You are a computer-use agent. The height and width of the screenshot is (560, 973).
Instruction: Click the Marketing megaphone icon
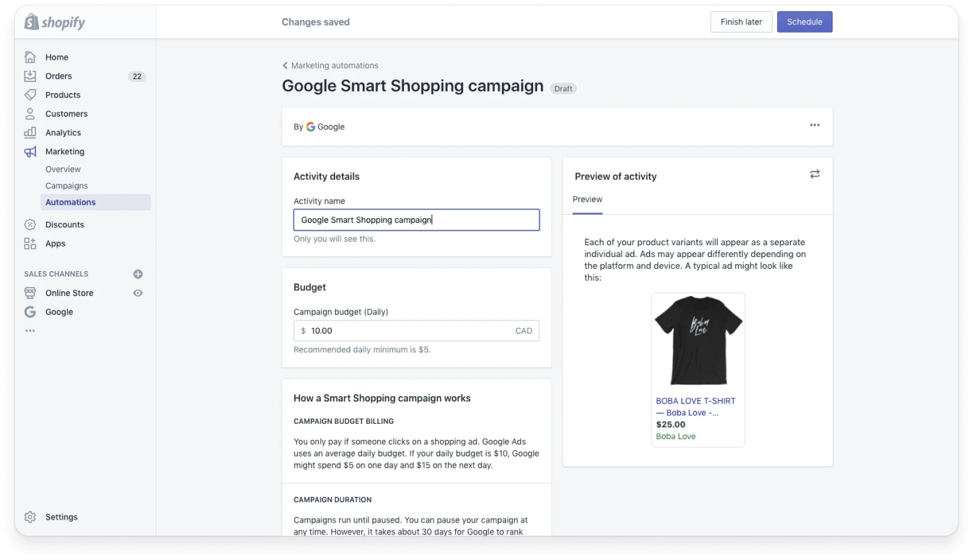(x=30, y=151)
